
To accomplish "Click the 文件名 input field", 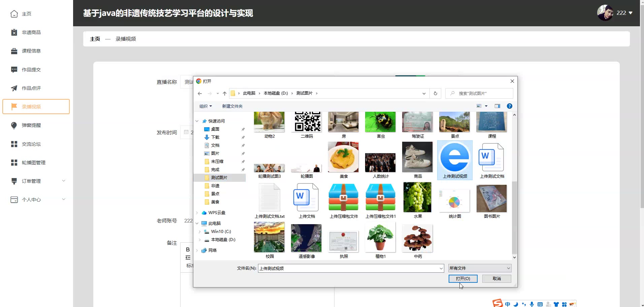I will [x=349, y=268].
